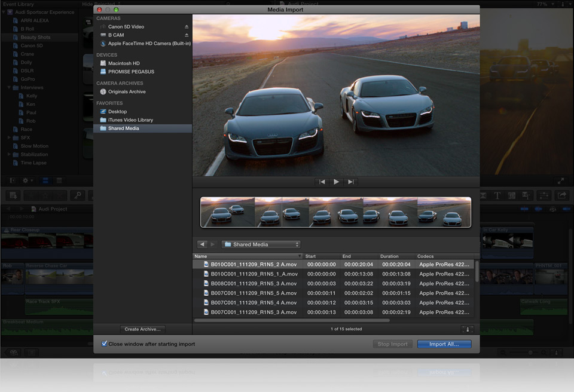Hide the Event Library sidebar panel

point(13,180)
